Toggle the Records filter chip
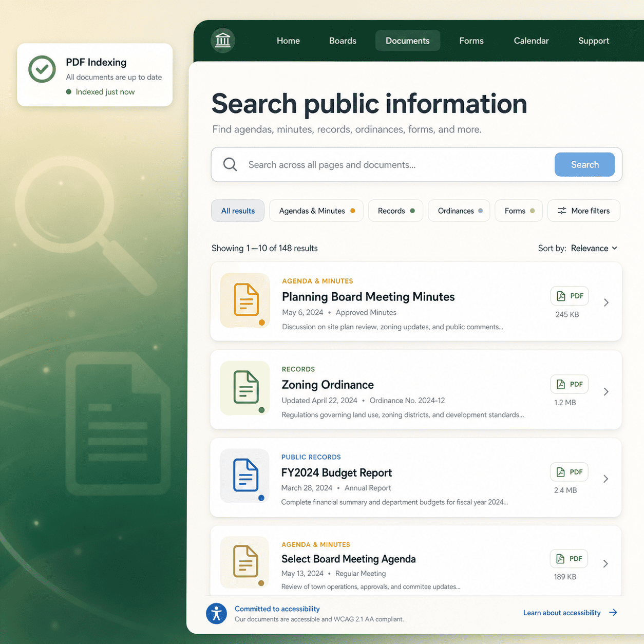Image resolution: width=644 pixels, height=644 pixels. 395,211
